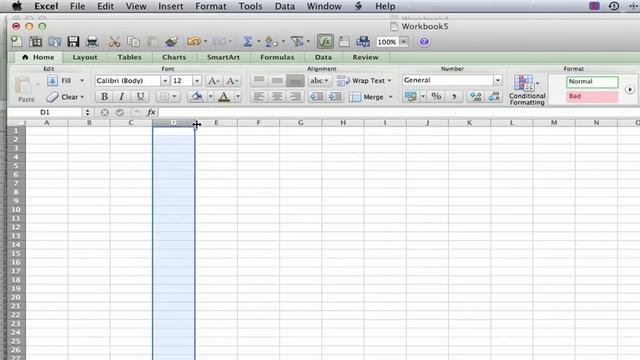Click the Open file folder icon

54,41
